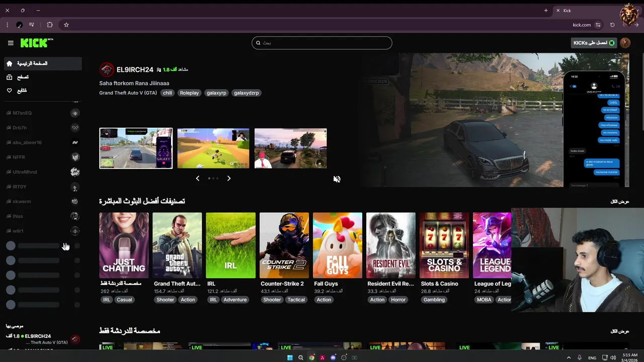The height and width of the screenshot is (362, 644).
Task: Open followed channel wilr1
Action: (43, 231)
